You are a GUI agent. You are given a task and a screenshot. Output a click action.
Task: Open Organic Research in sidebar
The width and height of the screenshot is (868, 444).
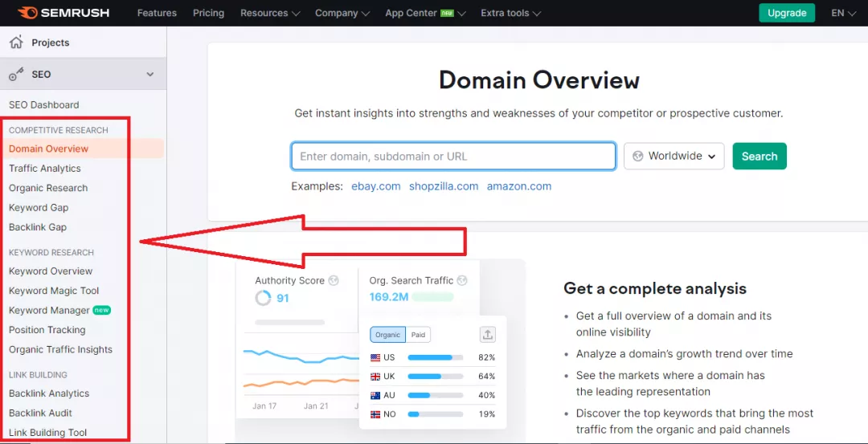[48, 188]
